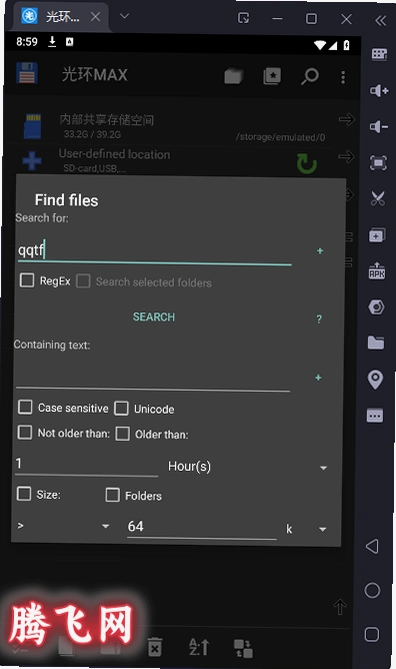Open the size unit k dropdown

pyautogui.click(x=323, y=529)
